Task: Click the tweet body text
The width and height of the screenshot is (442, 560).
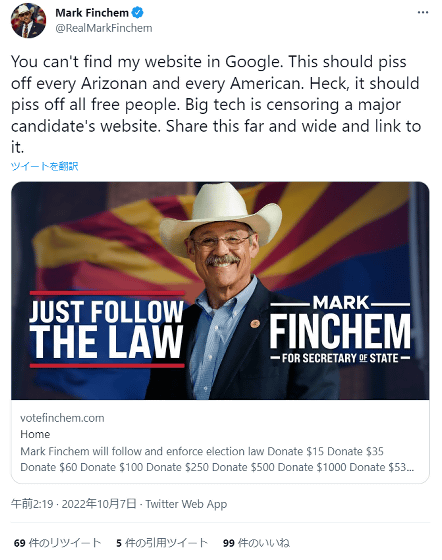Action: coord(216,104)
